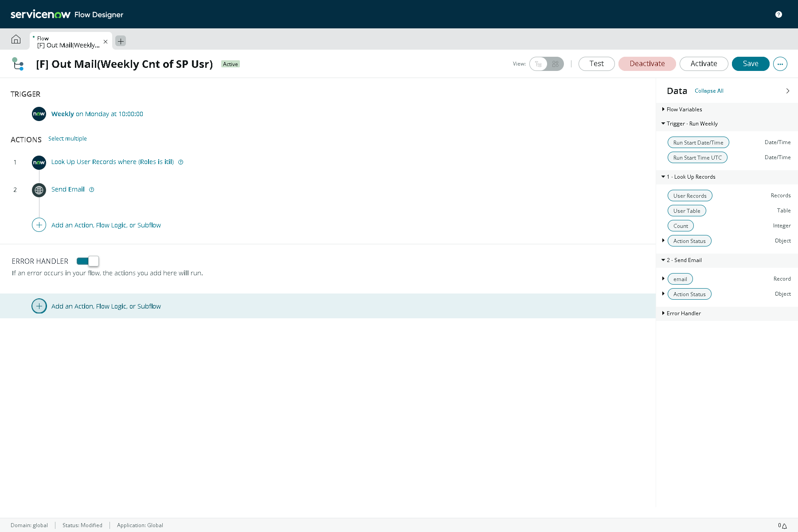
Task: Expand Action Status under Look Up Records
Action: point(663,240)
